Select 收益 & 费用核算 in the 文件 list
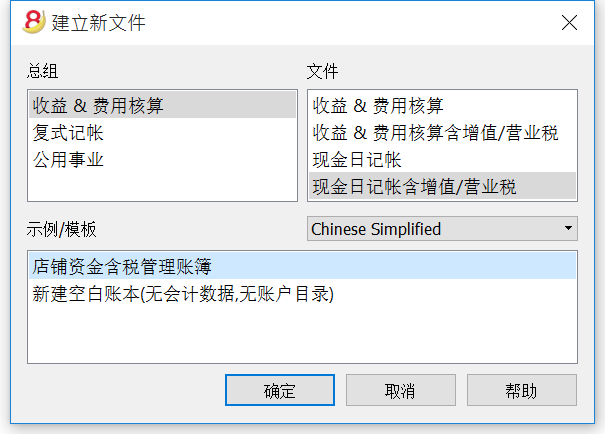The image size is (605, 434). point(442,105)
